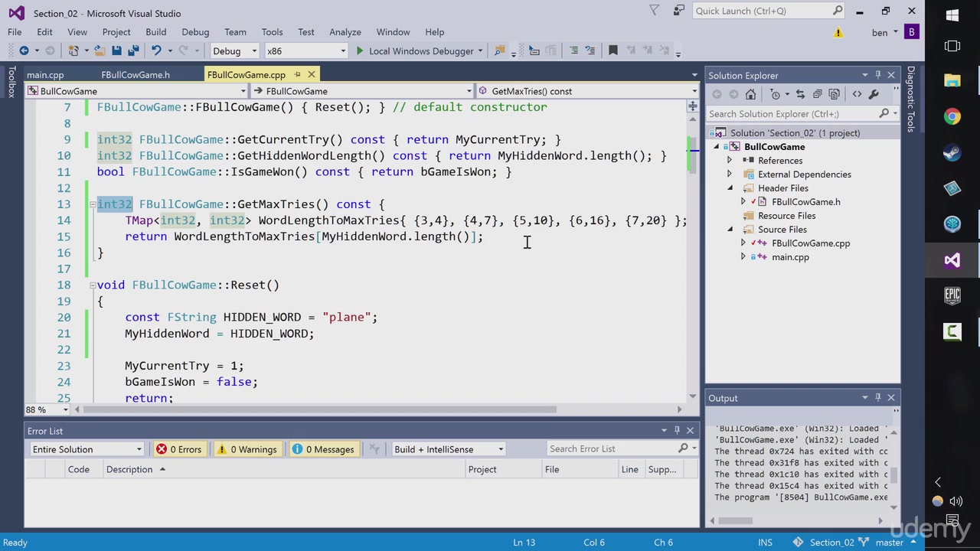Open the feedback notification warning icon

(838, 32)
